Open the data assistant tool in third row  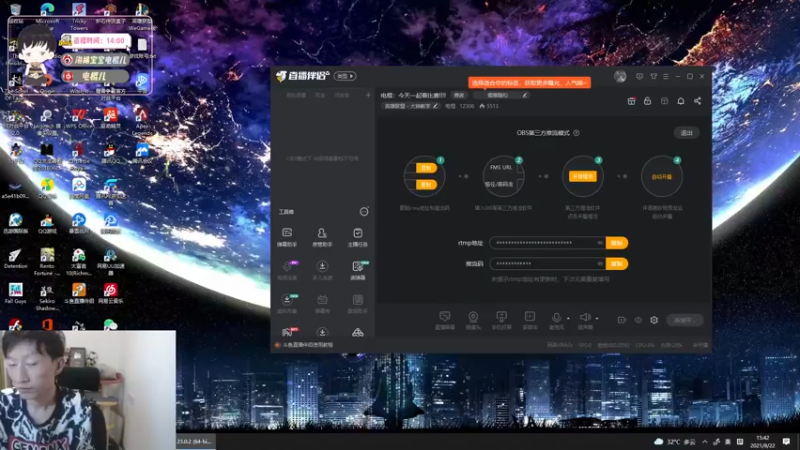pyautogui.click(x=358, y=304)
